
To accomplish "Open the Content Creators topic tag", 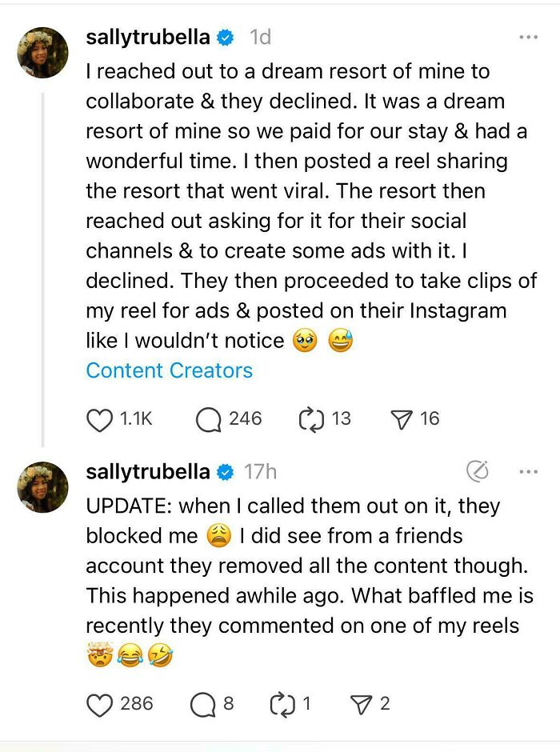I will pos(168,370).
